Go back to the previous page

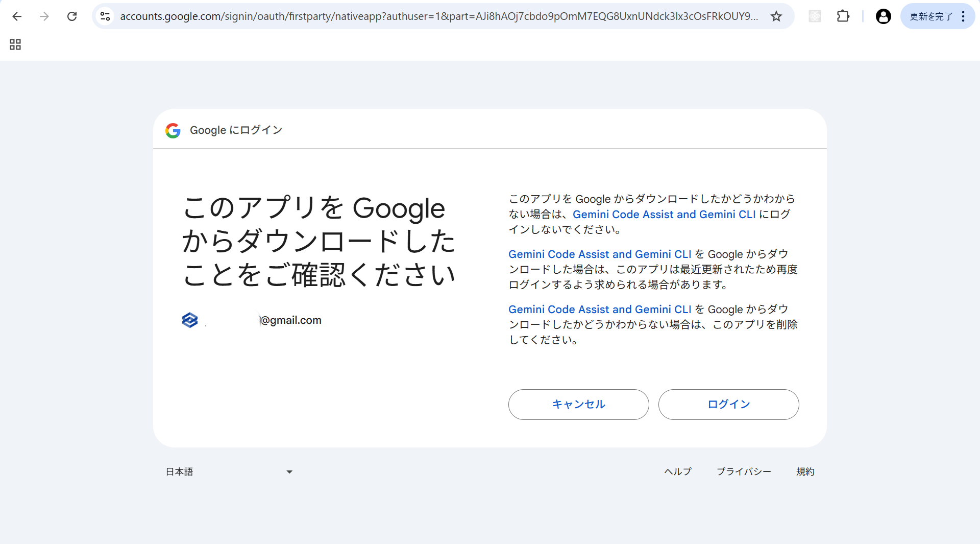[17, 16]
